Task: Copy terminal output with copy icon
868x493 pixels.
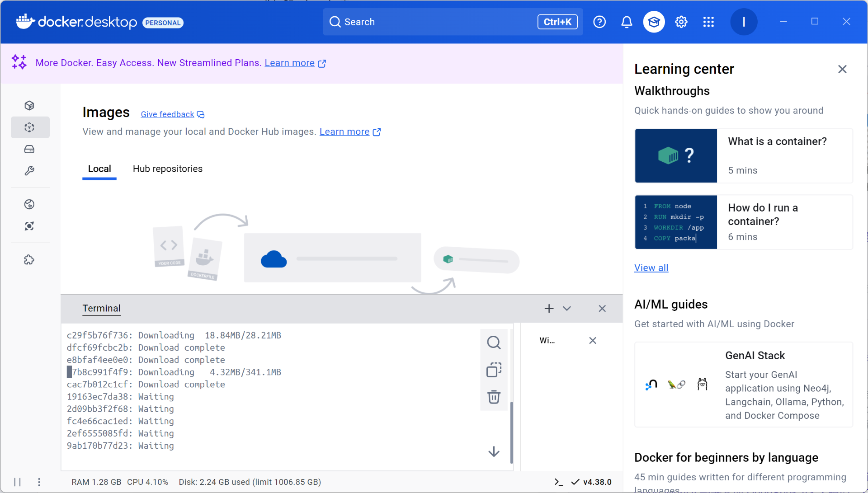Action: (x=494, y=370)
